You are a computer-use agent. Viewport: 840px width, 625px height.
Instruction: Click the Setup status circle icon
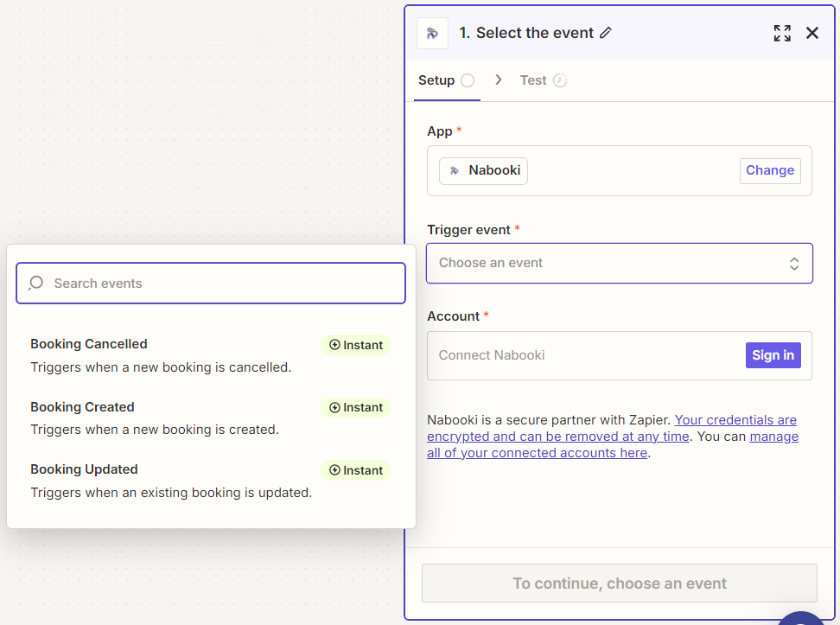(468, 80)
